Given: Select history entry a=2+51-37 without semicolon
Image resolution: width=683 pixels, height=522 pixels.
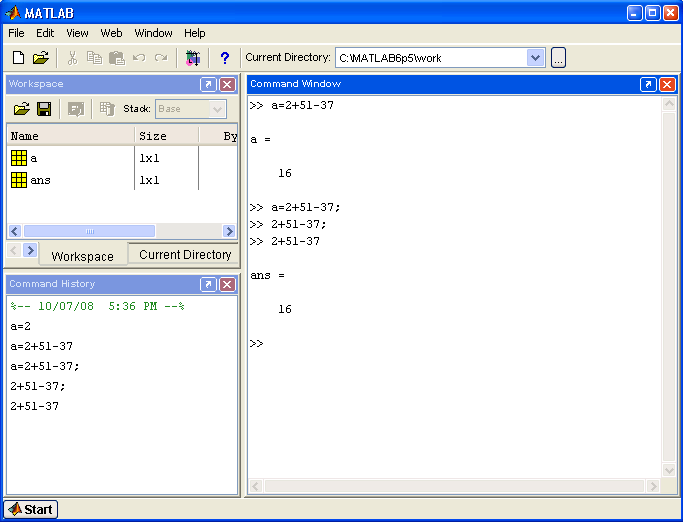Looking at the screenshot, I should 41,346.
